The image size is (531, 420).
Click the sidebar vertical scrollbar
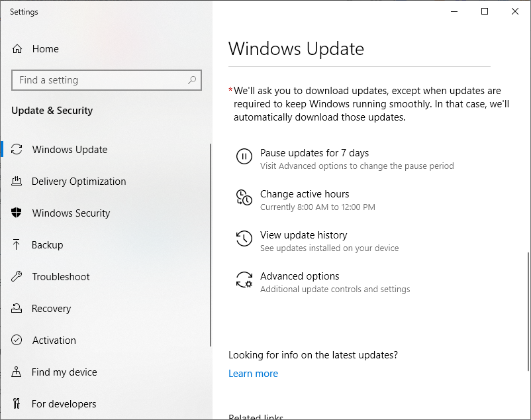(x=211, y=245)
